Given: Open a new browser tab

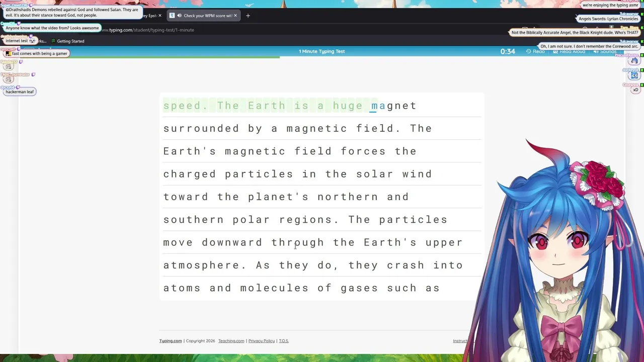Looking at the screenshot, I should [x=248, y=16].
